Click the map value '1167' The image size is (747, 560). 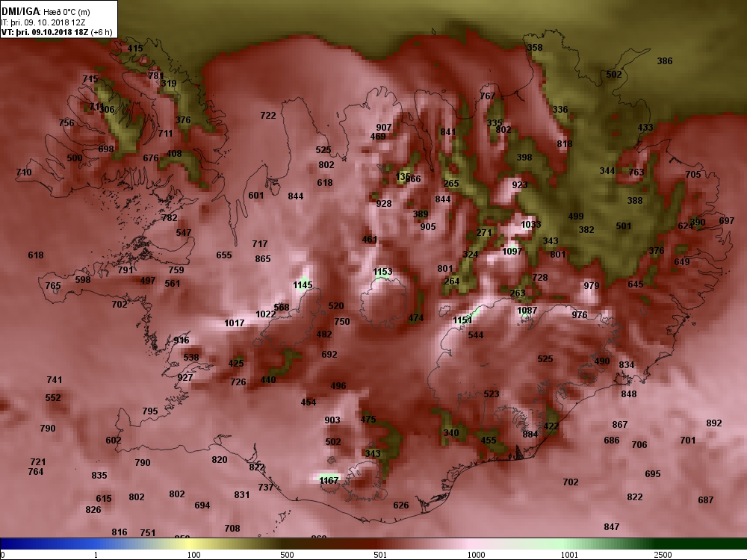(x=329, y=480)
